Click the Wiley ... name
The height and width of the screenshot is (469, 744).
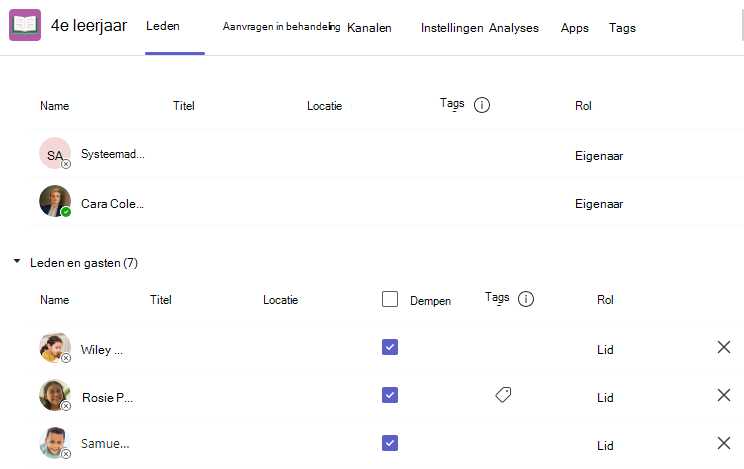102,350
